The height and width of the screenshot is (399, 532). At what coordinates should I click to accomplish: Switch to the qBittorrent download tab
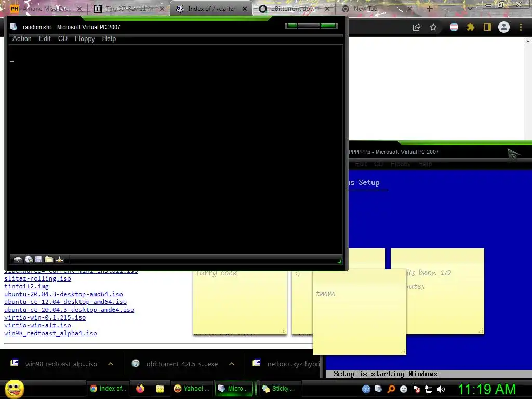tap(294, 9)
